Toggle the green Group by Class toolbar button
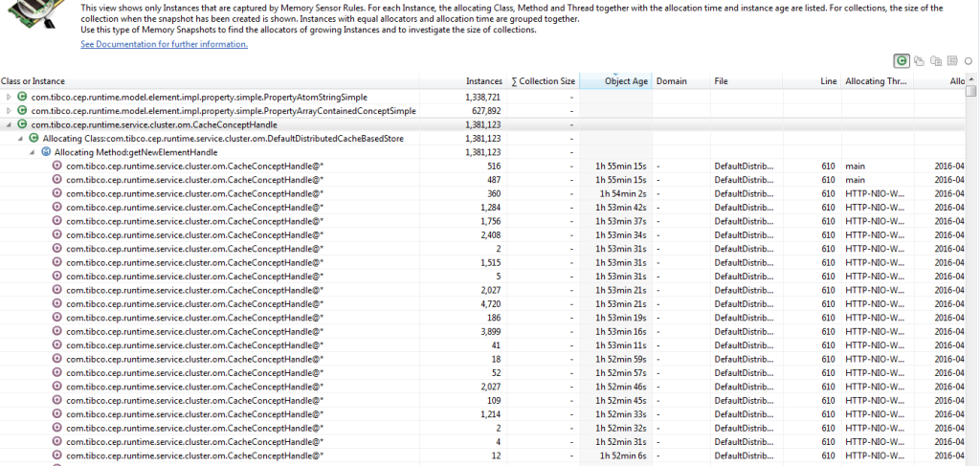Image resolution: width=980 pixels, height=466 pixels. click(902, 60)
